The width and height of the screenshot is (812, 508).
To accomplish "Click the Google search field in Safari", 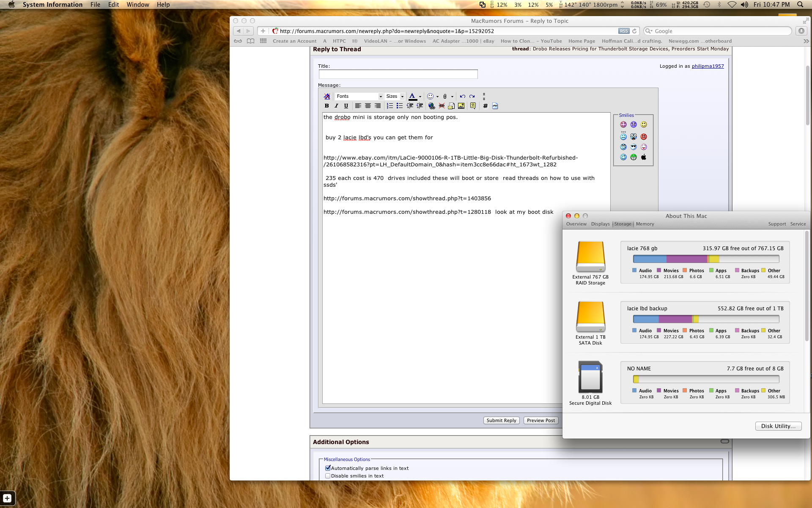I will coord(717,31).
